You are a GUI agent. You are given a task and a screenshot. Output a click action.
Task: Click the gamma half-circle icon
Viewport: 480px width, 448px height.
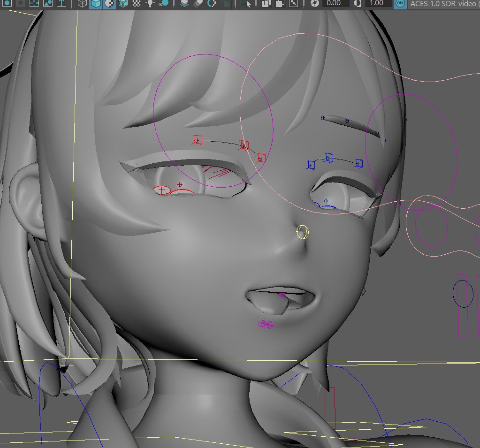(x=357, y=3)
